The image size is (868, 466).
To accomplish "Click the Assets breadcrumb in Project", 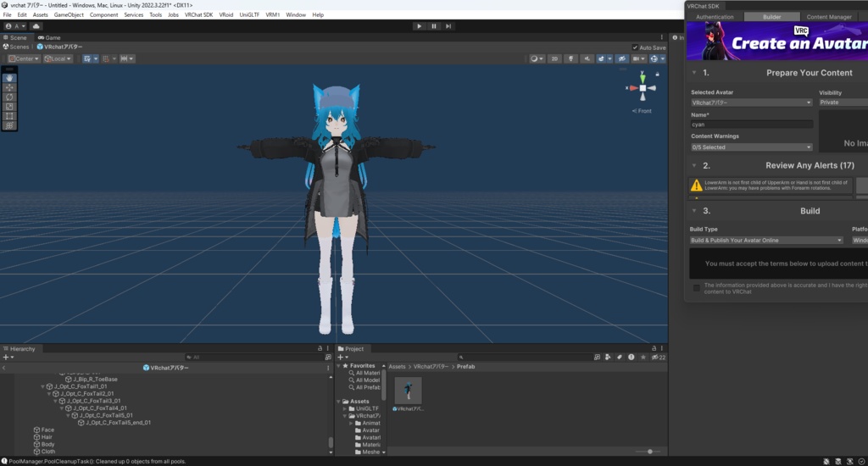I will [x=397, y=366].
